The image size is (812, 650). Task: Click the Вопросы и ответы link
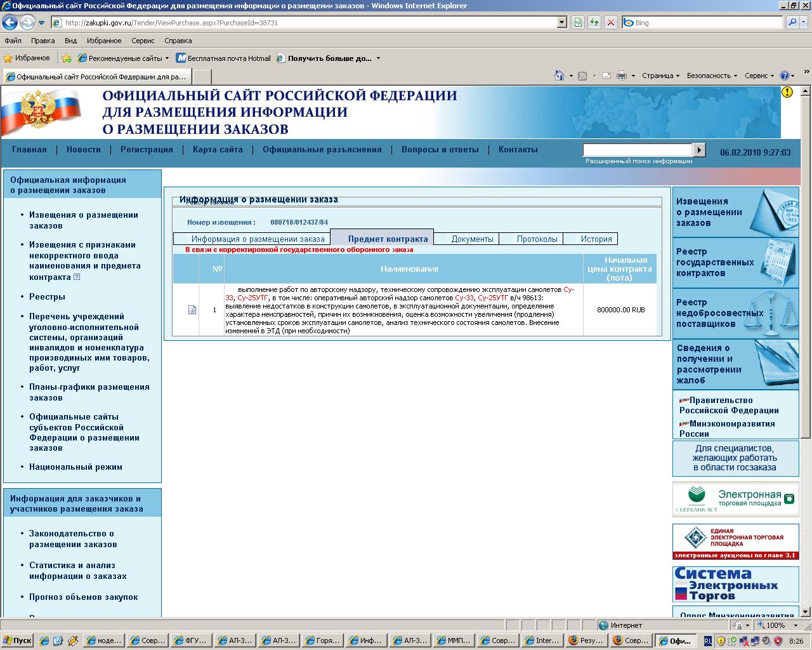click(440, 150)
